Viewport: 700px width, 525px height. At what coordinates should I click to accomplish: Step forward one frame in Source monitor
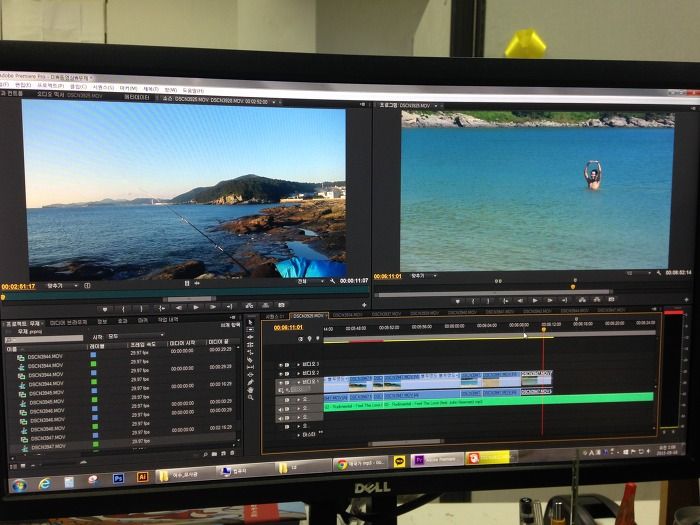(x=212, y=307)
